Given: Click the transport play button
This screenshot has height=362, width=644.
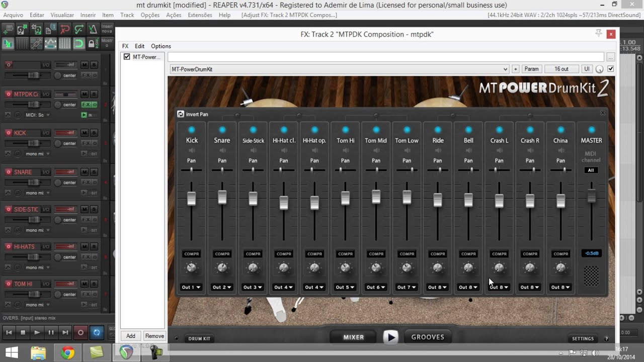Looking at the screenshot, I should tap(37, 332).
